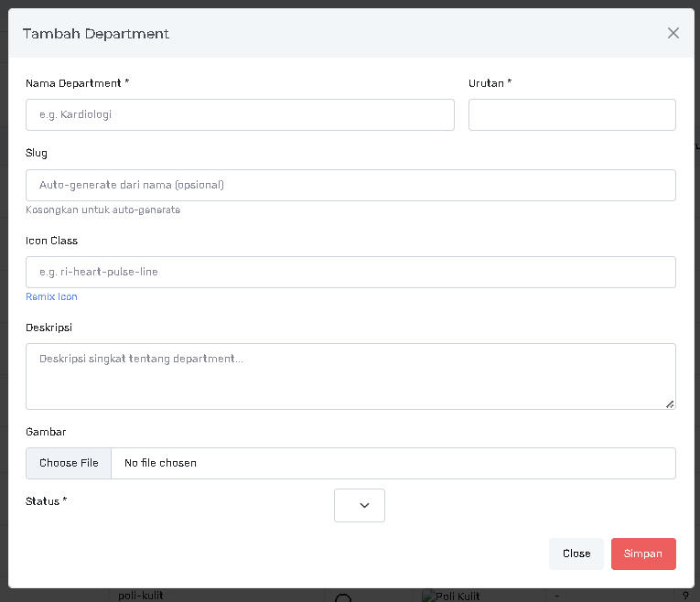This screenshot has width=700, height=602.
Task: Click the Deskripsi label text
Action: click(x=48, y=327)
